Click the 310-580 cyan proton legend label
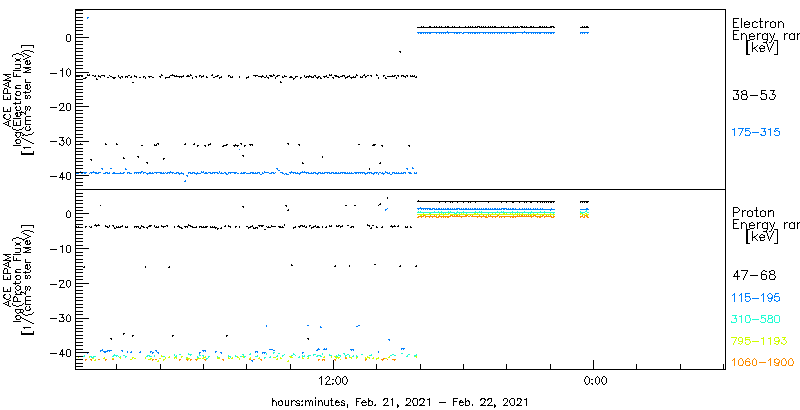Screen dimensions: 800x410 (x=756, y=320)
